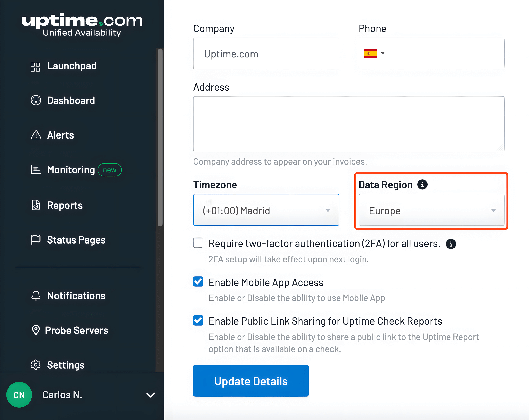Image resolution: width=529 pixels, height=420 pixels.
Task: Click 'Enable or Disable the ability to use Mobile App'
Action: (x=297, y=298)
